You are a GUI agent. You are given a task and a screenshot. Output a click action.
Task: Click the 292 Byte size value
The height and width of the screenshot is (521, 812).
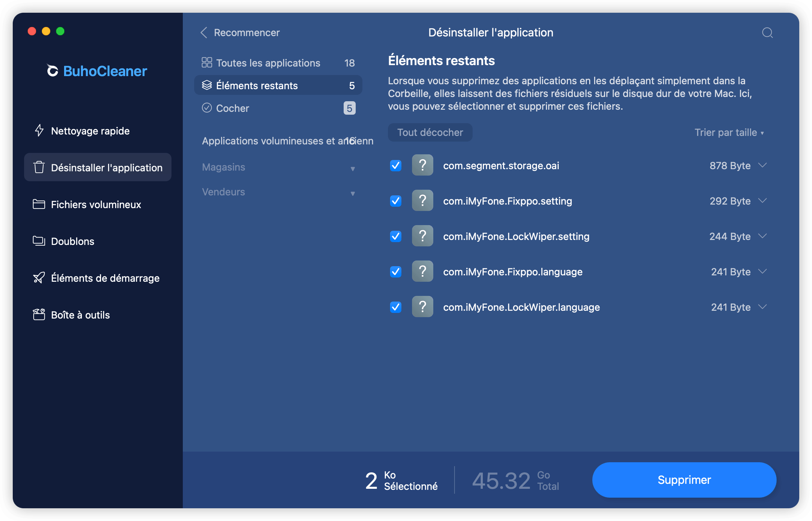pos(730,201)
